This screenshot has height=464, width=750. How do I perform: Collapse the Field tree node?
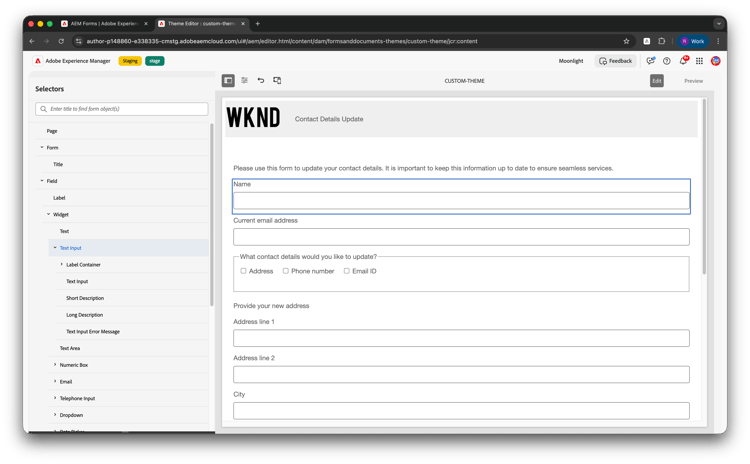(x=42, y=181)
